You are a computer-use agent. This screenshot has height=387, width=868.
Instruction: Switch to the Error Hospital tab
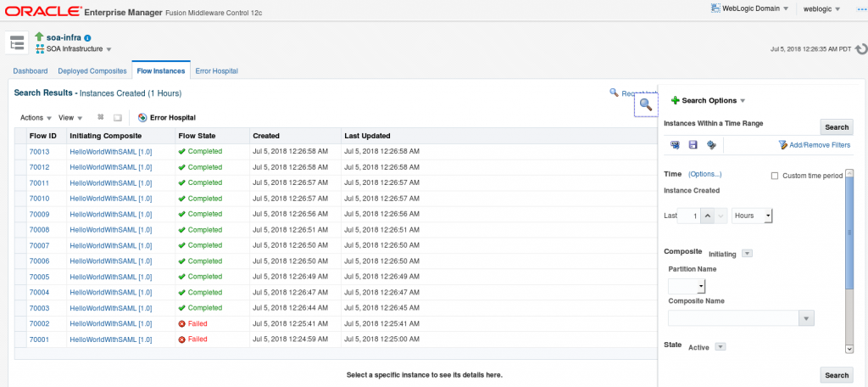(216, 71)
